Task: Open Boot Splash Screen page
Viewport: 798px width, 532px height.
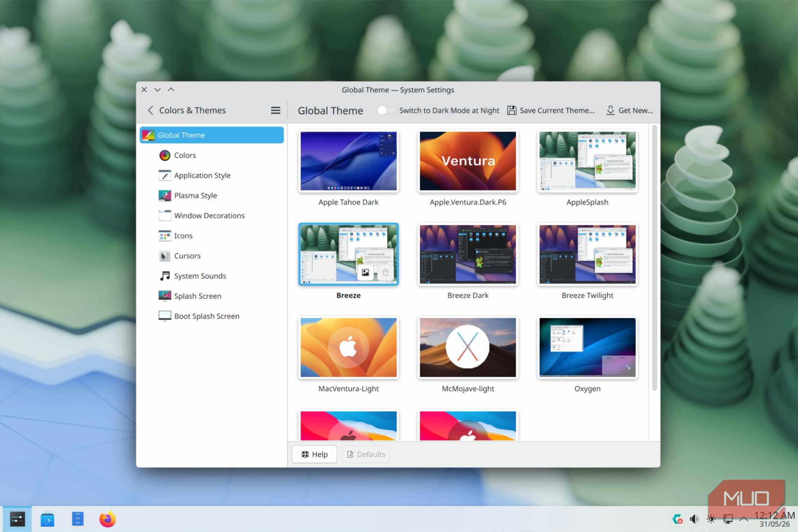Action: point(212,317)
